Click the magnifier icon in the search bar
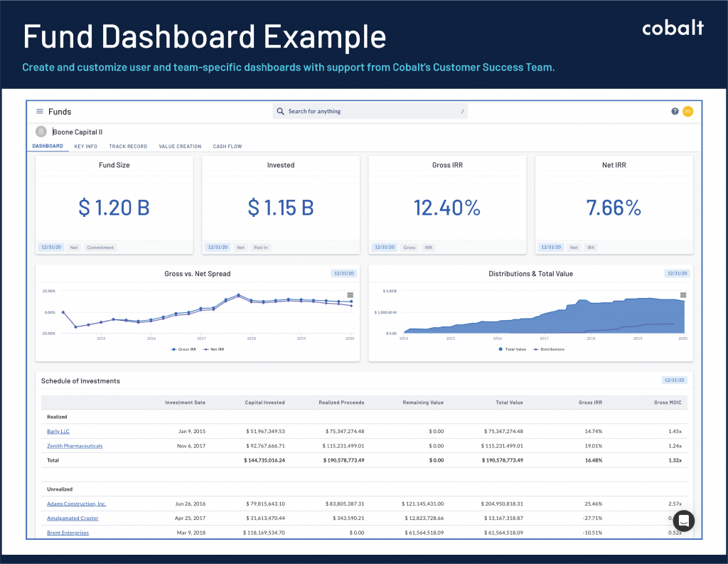The height and width of the screenshot is (564, 728). tap(280, 111)
